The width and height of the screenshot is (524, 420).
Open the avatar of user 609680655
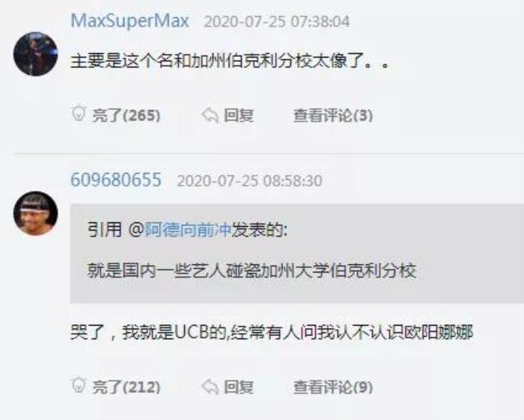[35, 213]
